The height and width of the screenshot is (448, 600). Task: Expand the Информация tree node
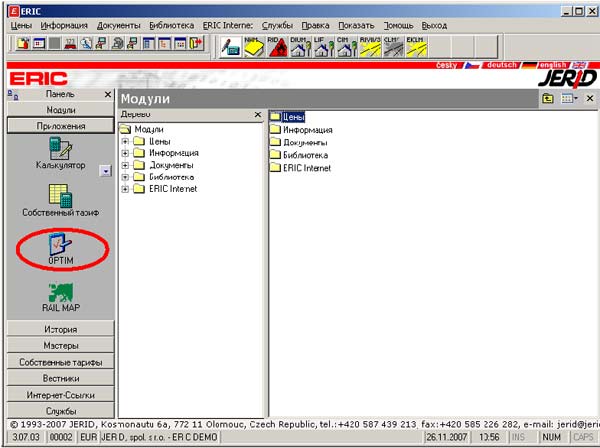click(125, 153)
